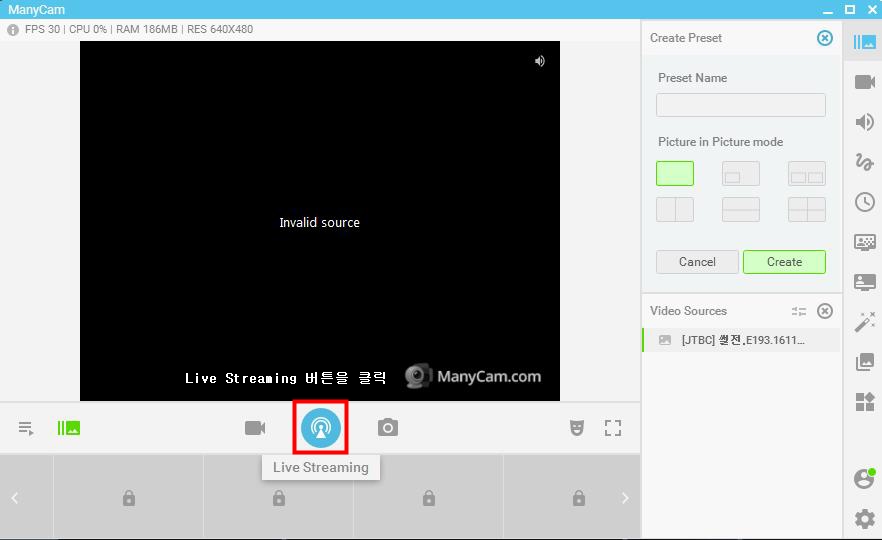
Task: Open the effects mask icon
Action: click(x=577, y=428)
